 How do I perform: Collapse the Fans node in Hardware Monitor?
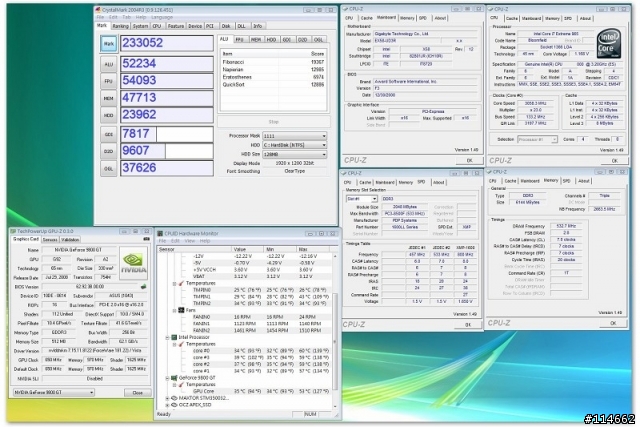coord(175,311)
